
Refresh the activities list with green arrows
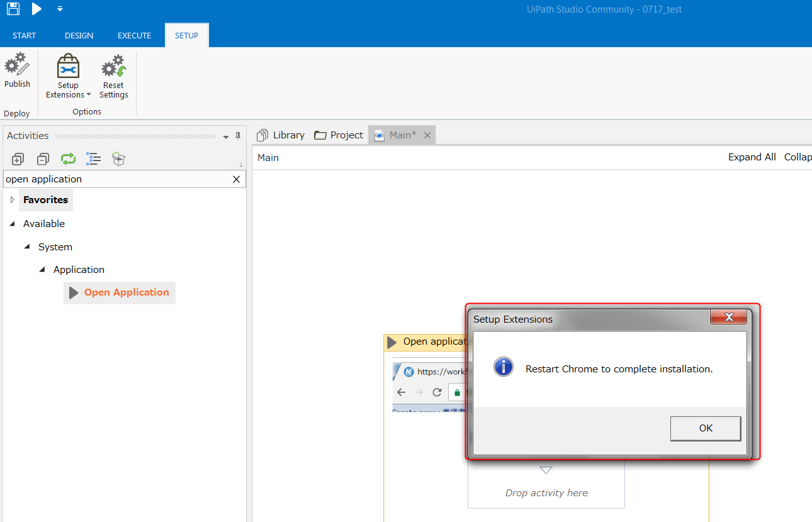pos(68,159)
